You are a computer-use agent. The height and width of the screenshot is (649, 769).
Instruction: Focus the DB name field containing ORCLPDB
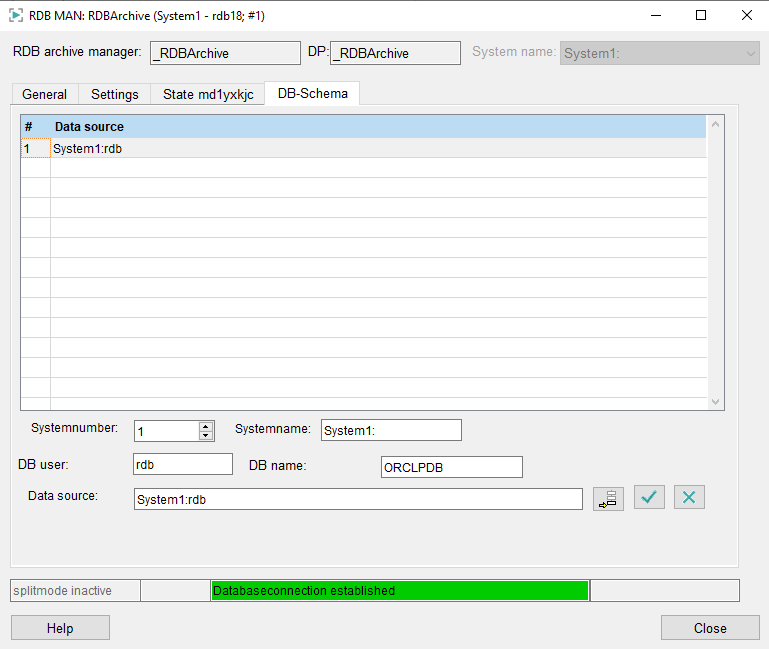click(x=451, y=467)
